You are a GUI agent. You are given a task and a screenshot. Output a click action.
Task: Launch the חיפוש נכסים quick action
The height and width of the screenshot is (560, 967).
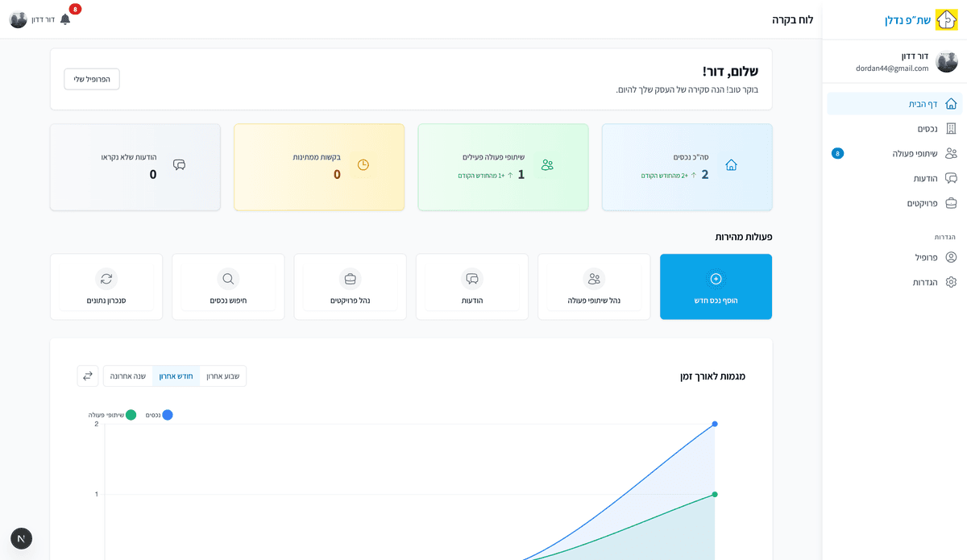click(228, 287)
